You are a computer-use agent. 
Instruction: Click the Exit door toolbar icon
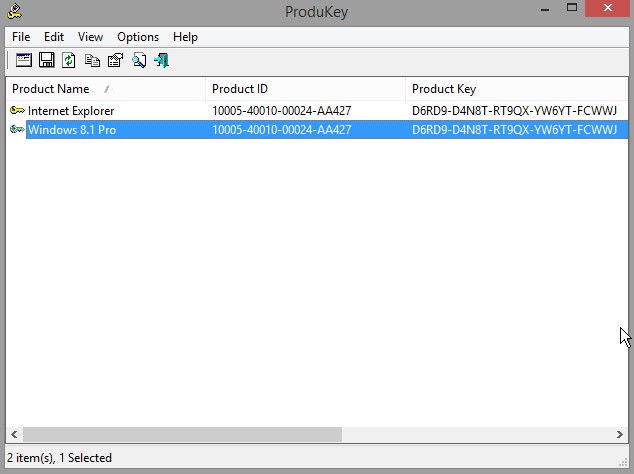tap(162, 61)
